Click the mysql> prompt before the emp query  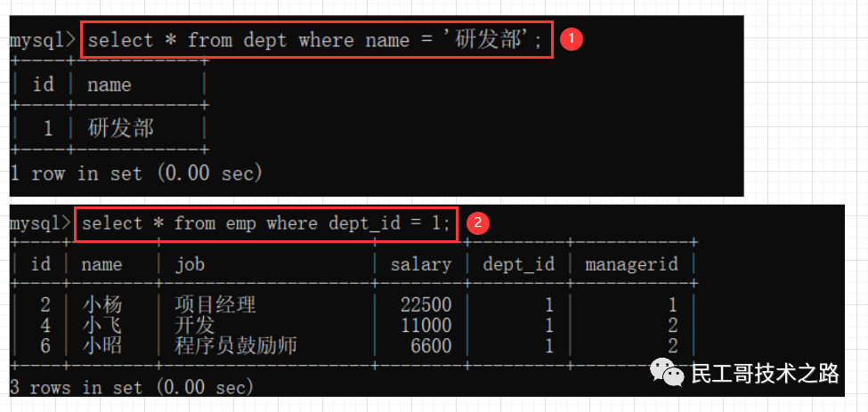pos(40,224)
